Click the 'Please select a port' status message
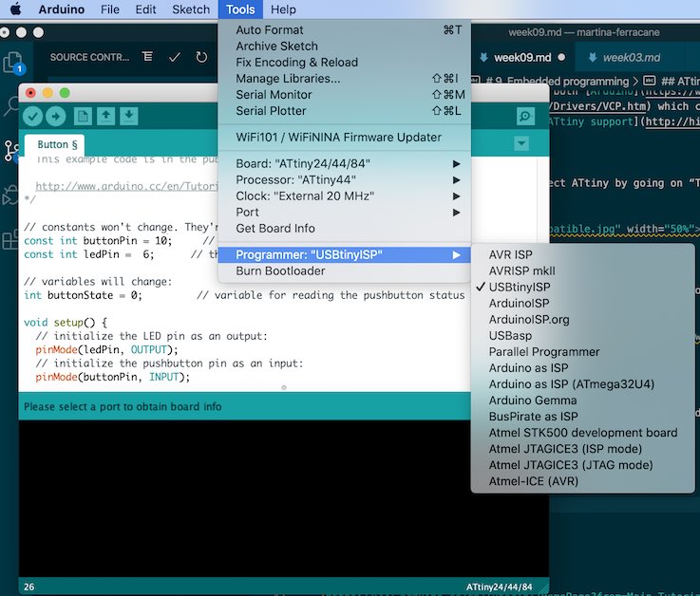Screen dimensions: 700x596 point(123,406)
